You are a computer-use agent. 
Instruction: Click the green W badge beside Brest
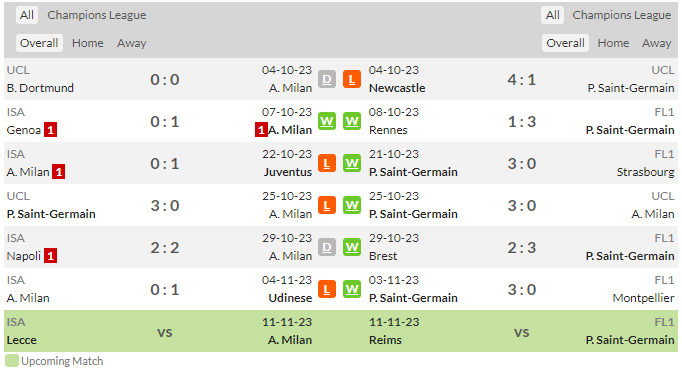coord(352,247)
